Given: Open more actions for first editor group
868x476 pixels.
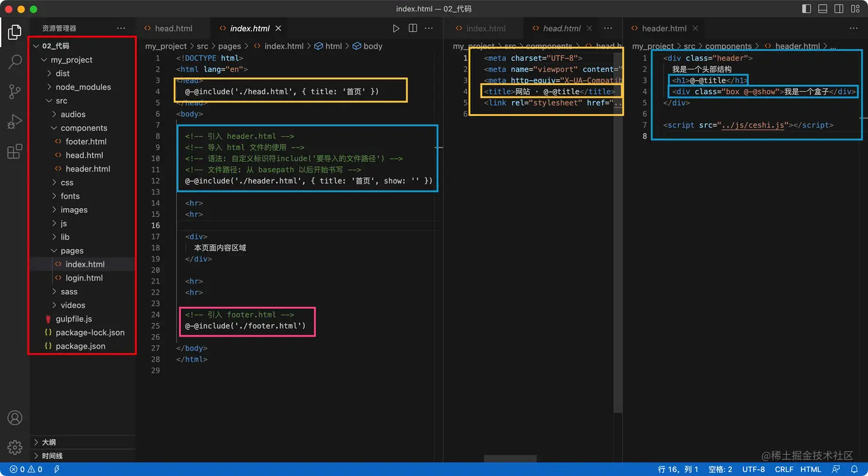Looking at the screenshot, I should (x=429, y=28).
